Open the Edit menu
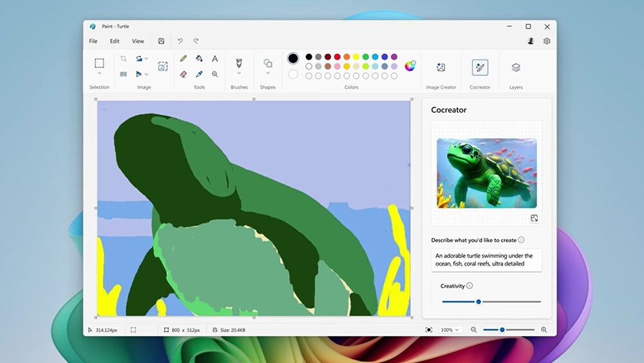644x363 pixels. click(115, 41)
